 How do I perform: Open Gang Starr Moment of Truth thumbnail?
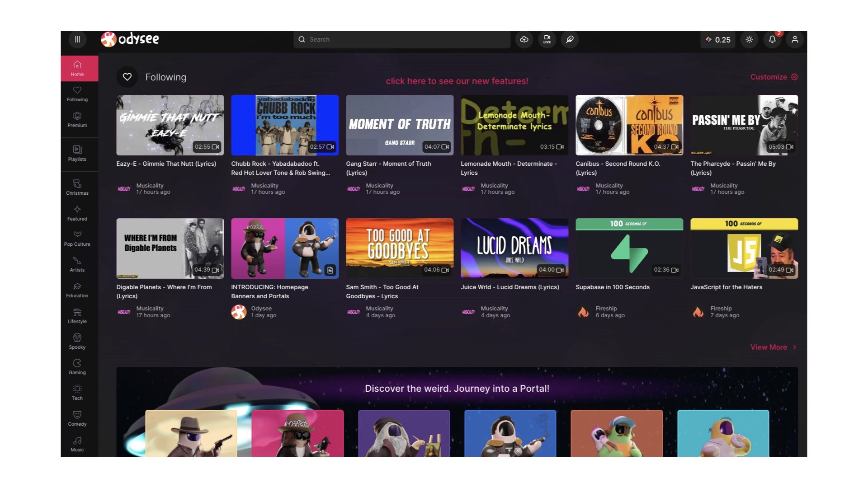pos(400,125)
